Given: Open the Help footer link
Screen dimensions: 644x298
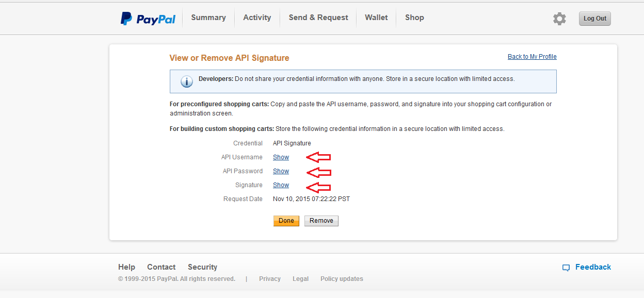Looking at the screenshot, I should pyautogui.click(x=126, y=267).
